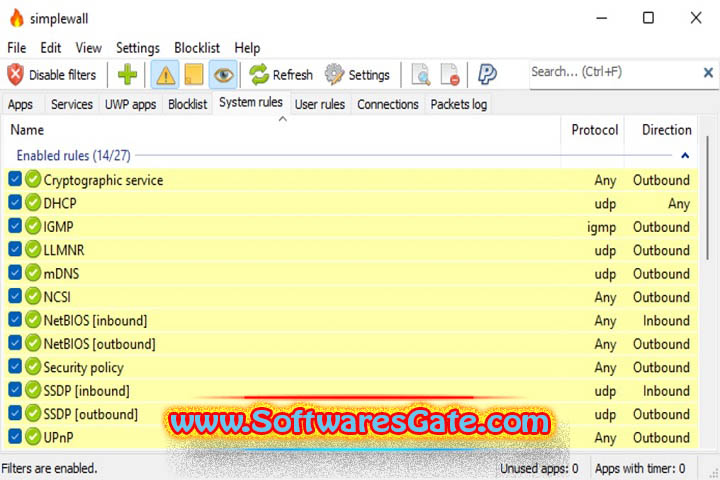Viewport: 720px width, 480px height.
Task: Uncheck the IGMP rule checkbox
Action: [15, 226]
